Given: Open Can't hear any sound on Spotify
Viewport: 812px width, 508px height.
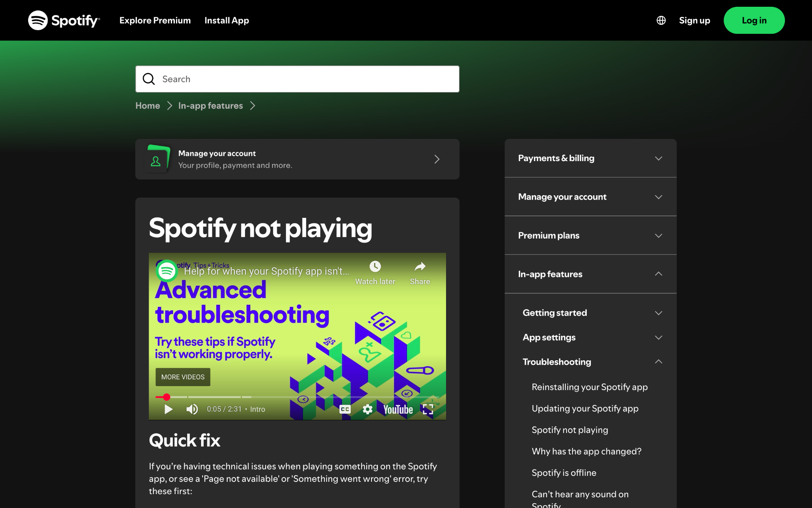Looking at the screenshot, I should pyautogui.click(x=580, y=499).
